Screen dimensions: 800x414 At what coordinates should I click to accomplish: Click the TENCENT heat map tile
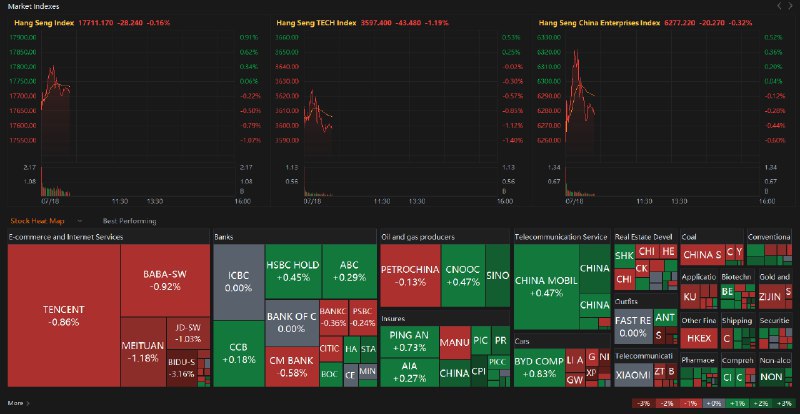click(x=63, y=315)
